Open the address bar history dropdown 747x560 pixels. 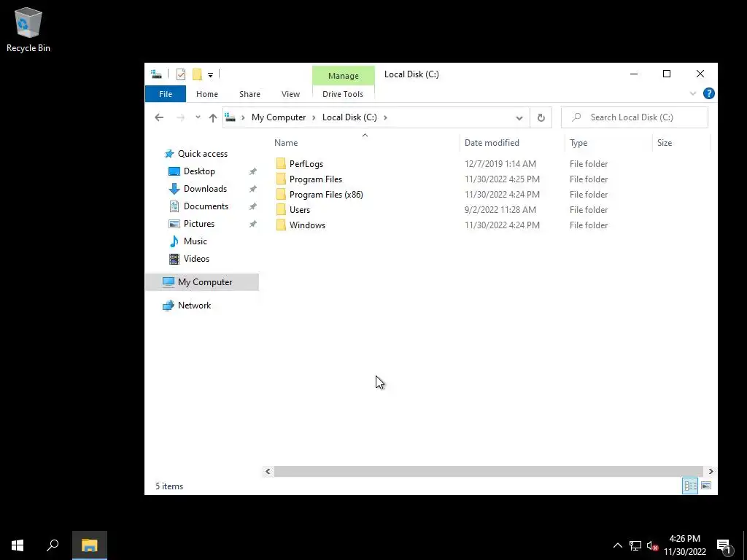[x=519, y=117]
